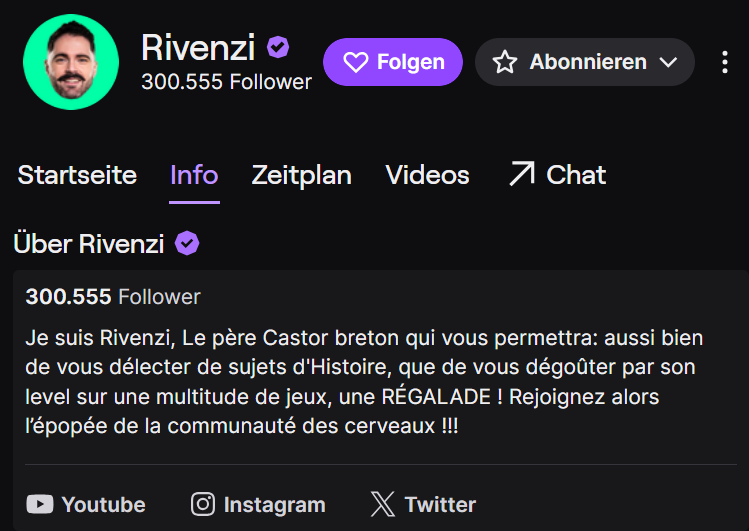Click the verified badge beside the channel name

point(278,47)
